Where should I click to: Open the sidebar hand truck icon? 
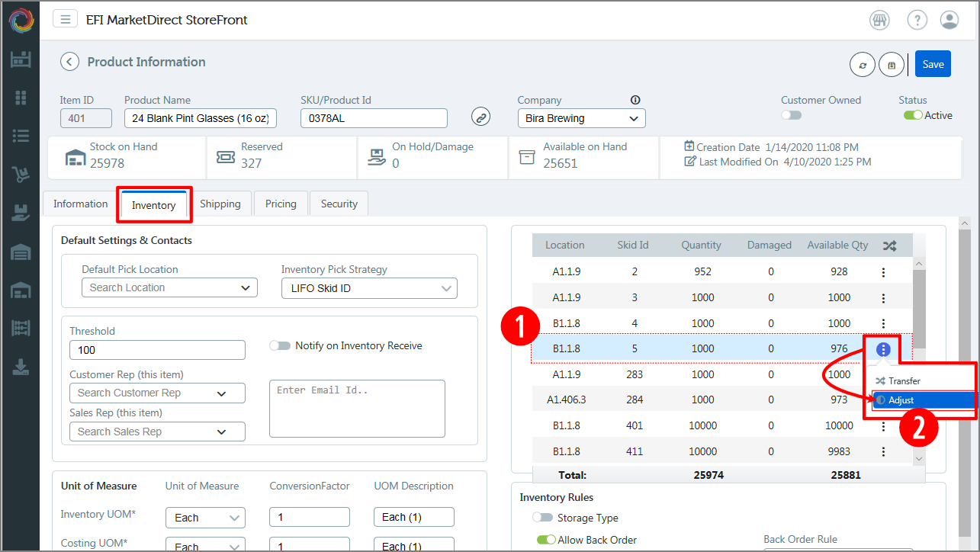tap(21, 175)
